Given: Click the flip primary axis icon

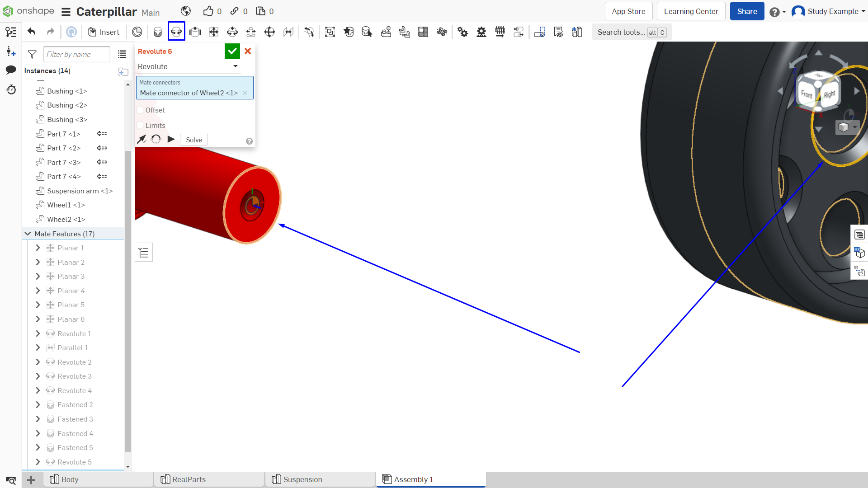Looking at the screenshot, I should coord(142,139).
